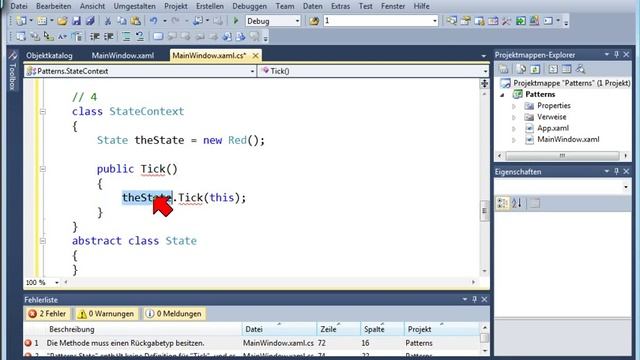Refresh the Projektmappen-Explorer
Viewport: 640px width, 360px height.
click(535, 69)
